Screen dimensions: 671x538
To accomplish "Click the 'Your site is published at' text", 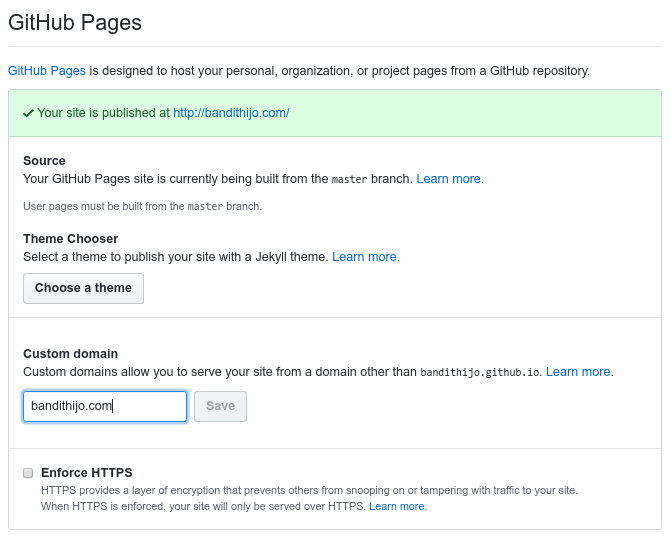I will (103, 113).
